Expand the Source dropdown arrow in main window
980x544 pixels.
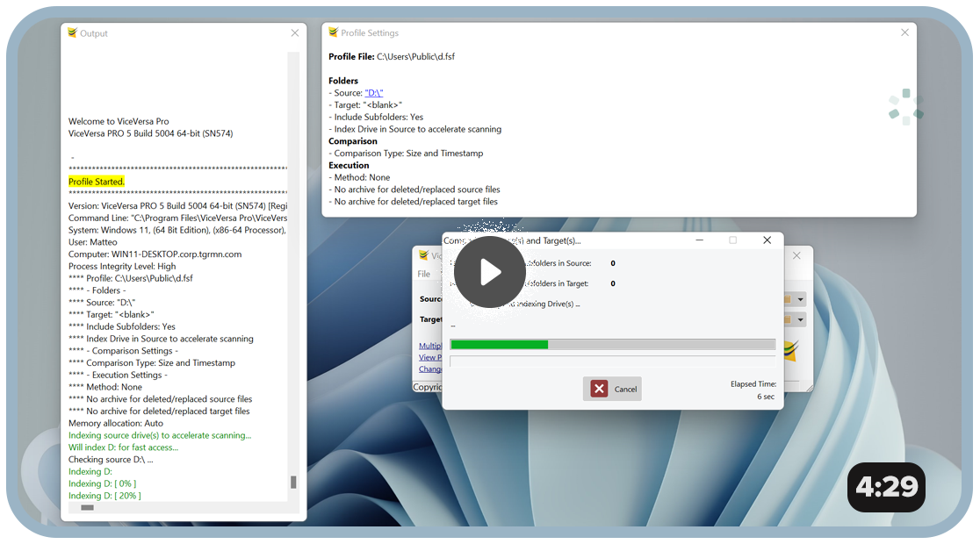point(800,300)
